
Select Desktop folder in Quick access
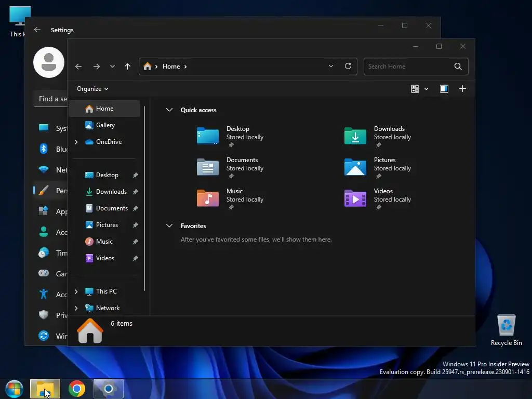coord(231,137)
